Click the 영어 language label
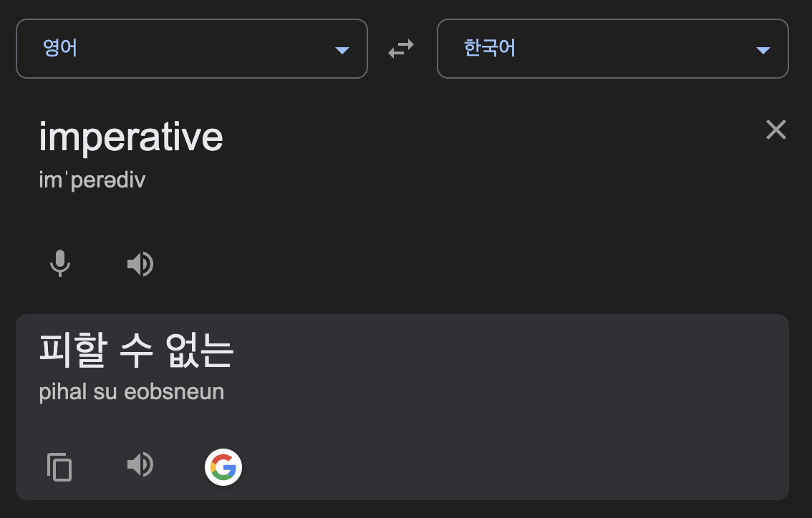The width and height of the screenshot is (812, 518). click(60, 49)
